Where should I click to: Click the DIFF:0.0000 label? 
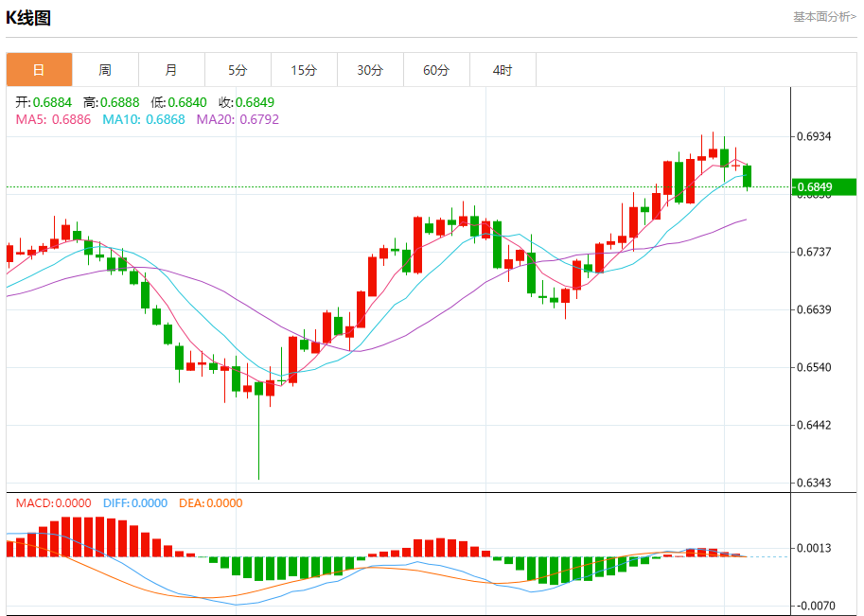[135, 503]
